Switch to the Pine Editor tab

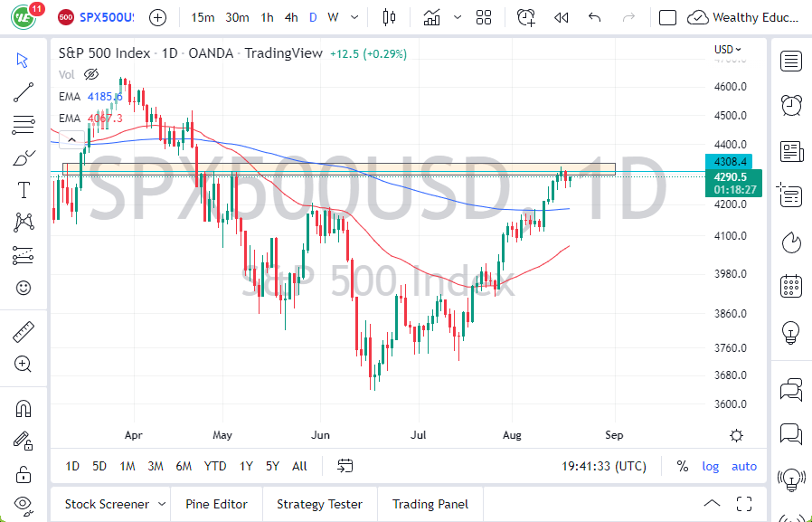[216, 504]
